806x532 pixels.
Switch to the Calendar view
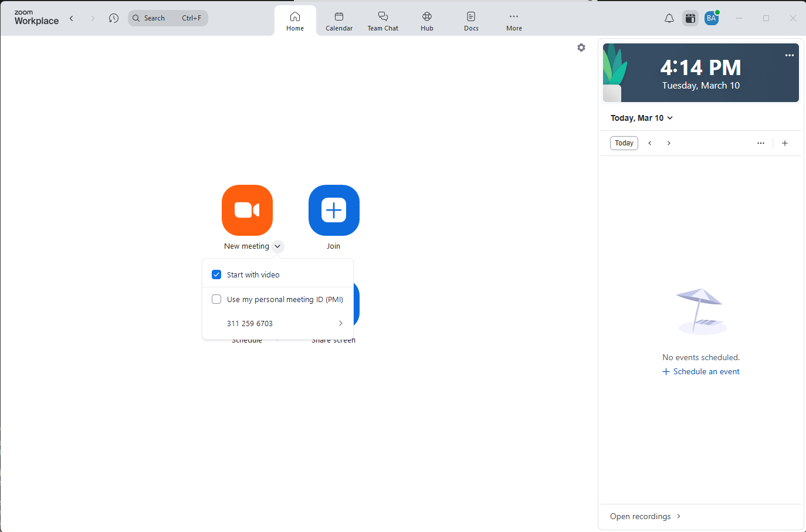338,21
